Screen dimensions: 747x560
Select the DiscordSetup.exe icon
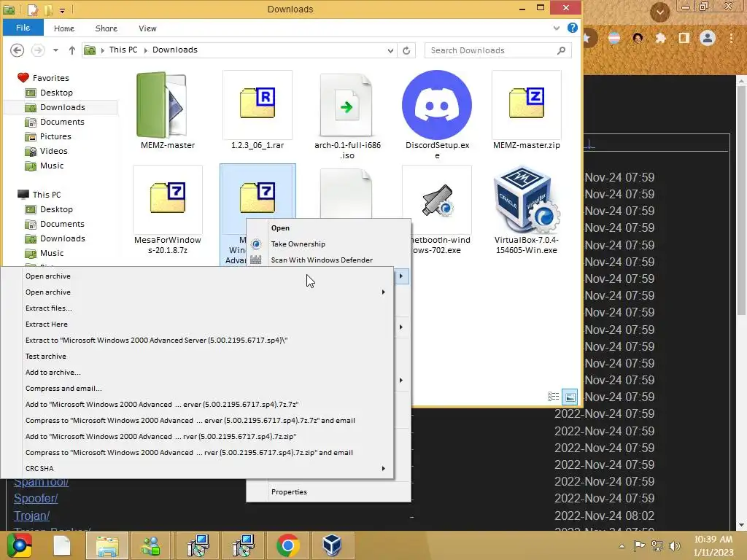point(437,105)
